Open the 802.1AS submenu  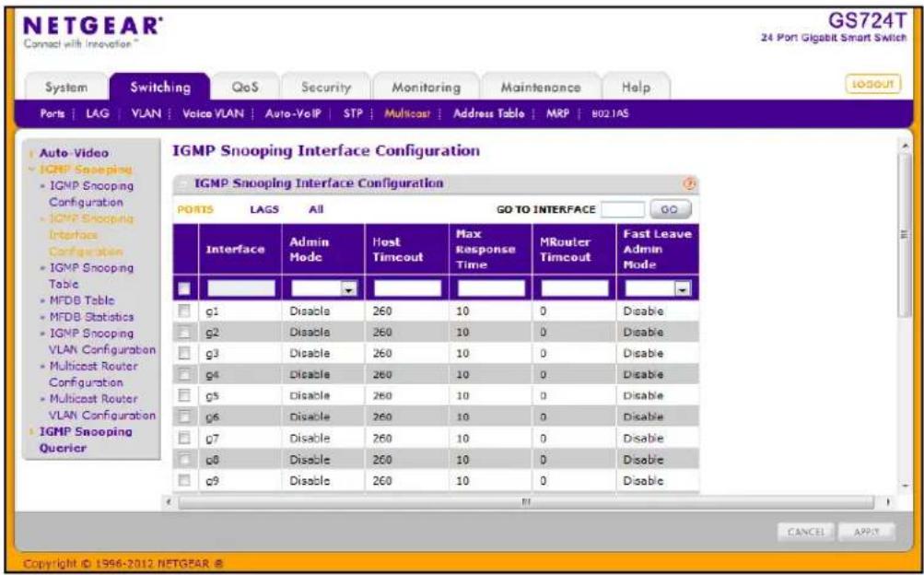point(610,113)
